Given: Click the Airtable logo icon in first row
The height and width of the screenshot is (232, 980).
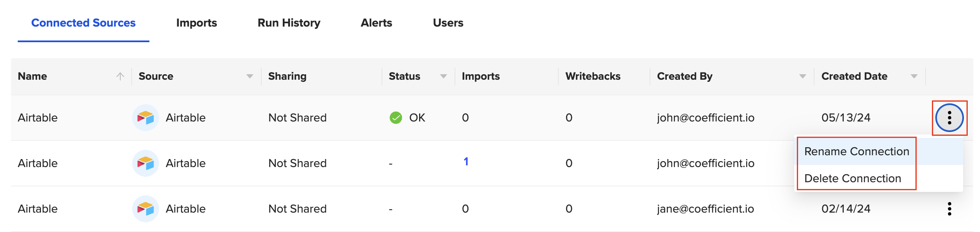Looking at the screenshot, I should [146, 118].
